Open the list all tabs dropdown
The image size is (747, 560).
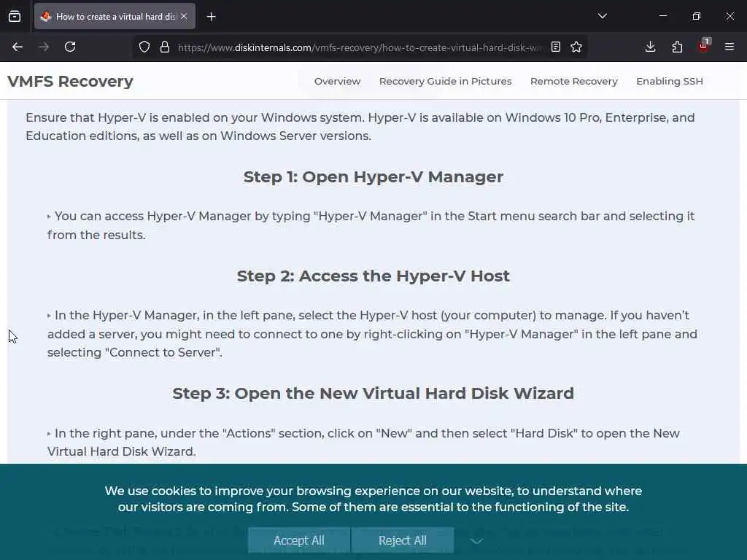coord(602,16)
